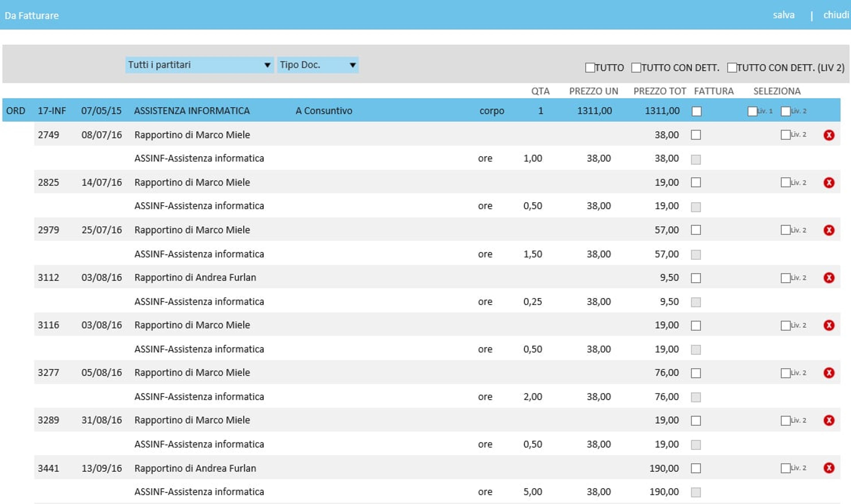Tick Fattura checkbox for rapportino 2825
Screen dimensions: 851x504
click(x=696, y=182)
